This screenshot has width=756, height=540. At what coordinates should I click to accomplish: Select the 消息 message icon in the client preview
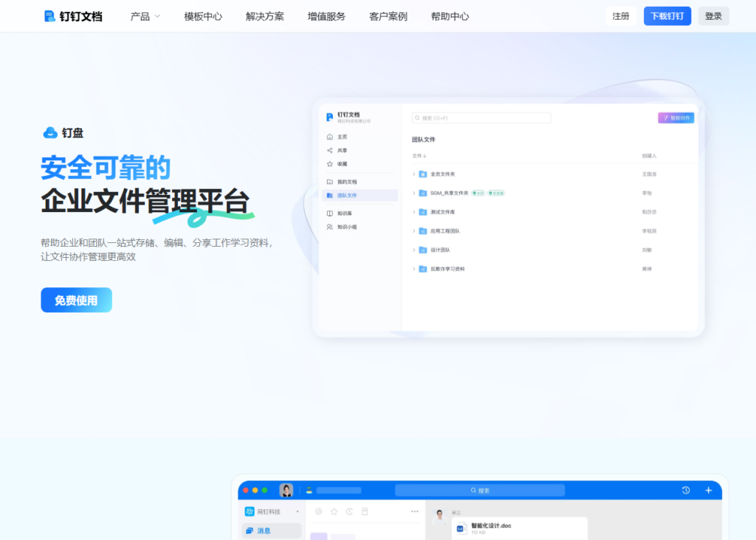click(252, 530)
